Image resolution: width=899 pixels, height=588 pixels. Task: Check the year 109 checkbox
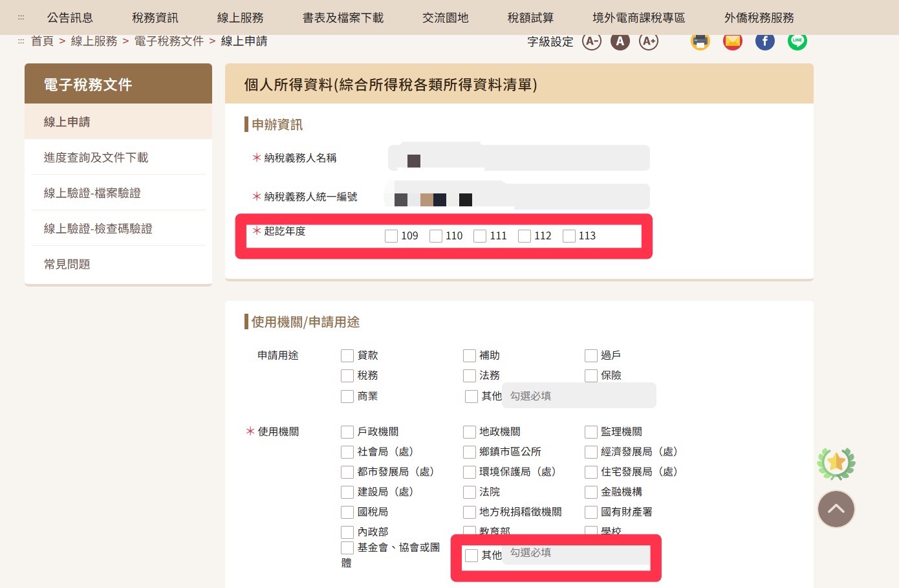click(391, 236)
